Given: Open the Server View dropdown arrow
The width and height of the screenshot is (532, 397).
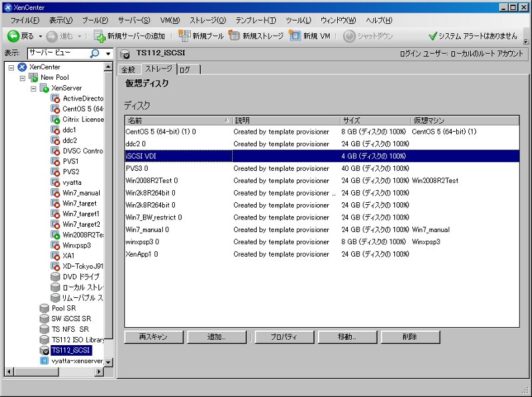Looking at the screenshot, I should (108, 54).
